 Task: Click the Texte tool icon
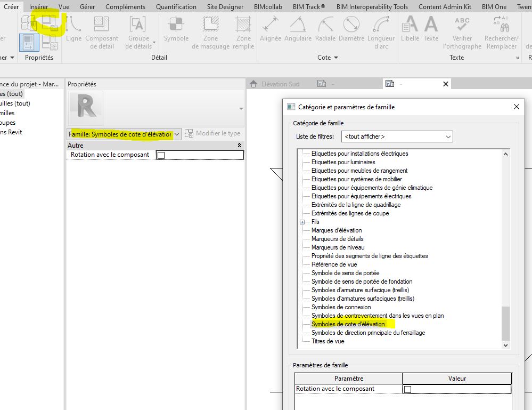point(431,30)
